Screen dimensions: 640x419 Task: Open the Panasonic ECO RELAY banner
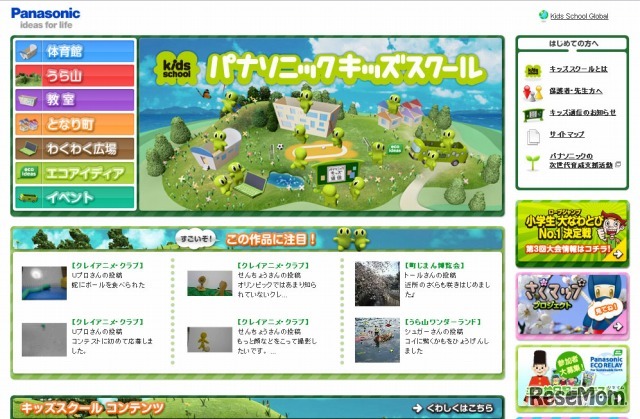[x=572, y=379]
